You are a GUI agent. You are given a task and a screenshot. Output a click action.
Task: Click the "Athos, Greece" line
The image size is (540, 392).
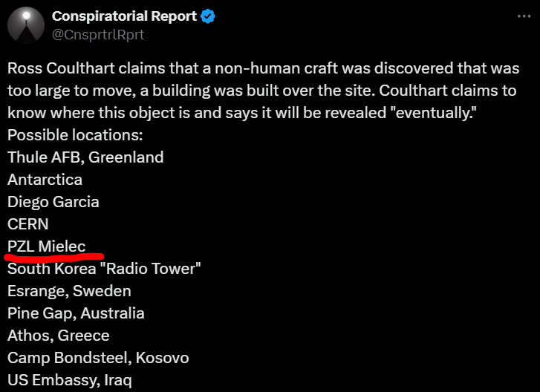click(x=59, y=336)
